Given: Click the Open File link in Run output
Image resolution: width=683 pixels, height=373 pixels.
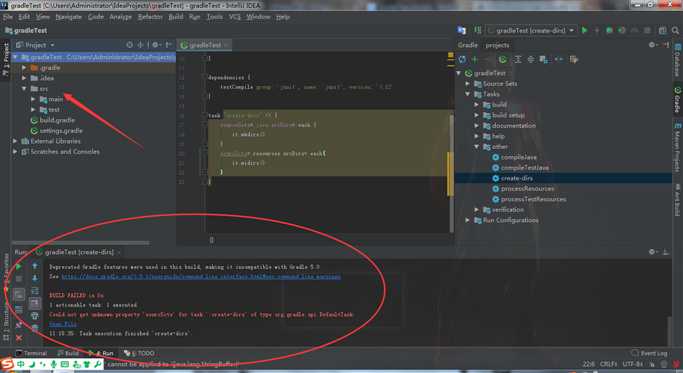Looking at the screenshot, I should tap(63, 324).
